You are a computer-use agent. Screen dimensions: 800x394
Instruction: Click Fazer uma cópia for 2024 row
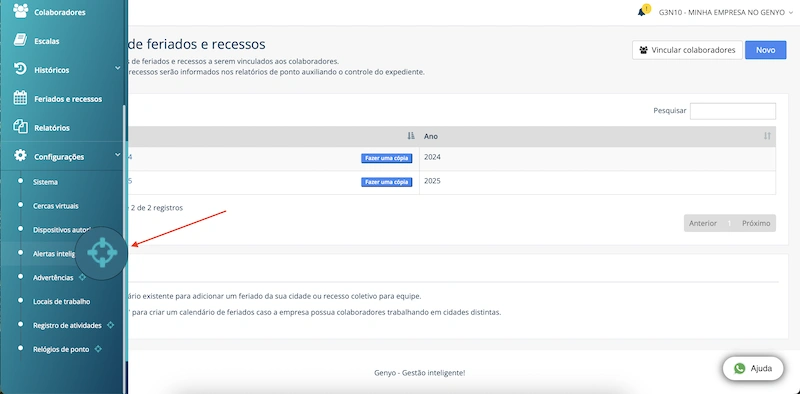pyautogui.click(x=387, y=158)
